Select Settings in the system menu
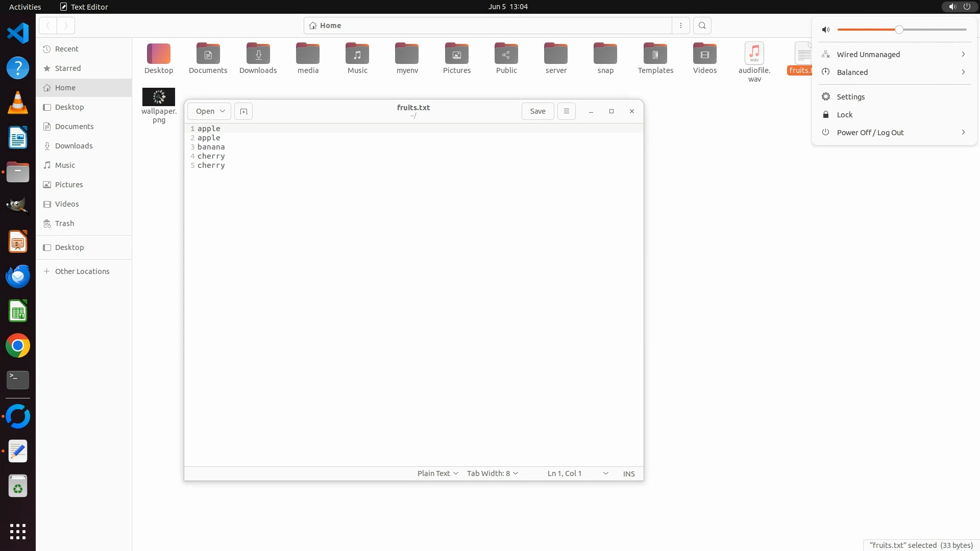Screen dimensions: 980x551 [x=850, y=97]
